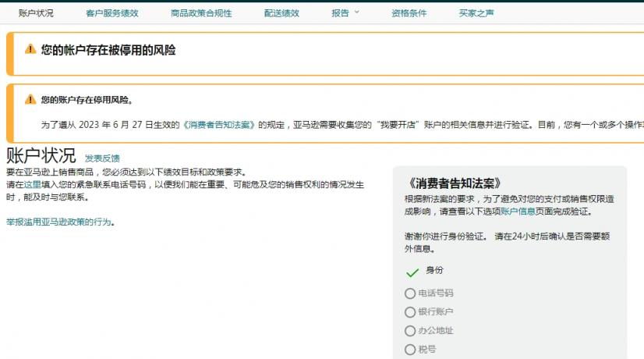The height and width of the screenshot is (359, 644).
Task: Click the 账户状况 page heading
Action: click(41, 155)
